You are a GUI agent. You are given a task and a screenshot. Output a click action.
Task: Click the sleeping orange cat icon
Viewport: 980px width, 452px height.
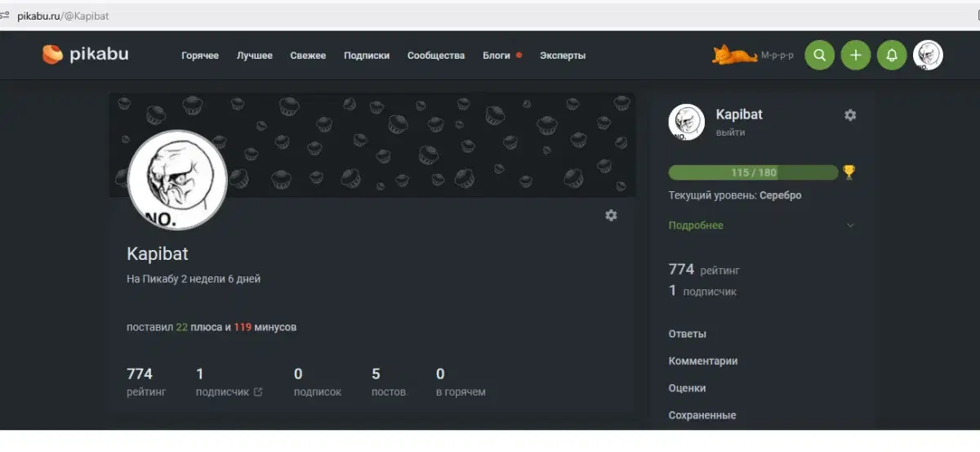pos(734,55)
